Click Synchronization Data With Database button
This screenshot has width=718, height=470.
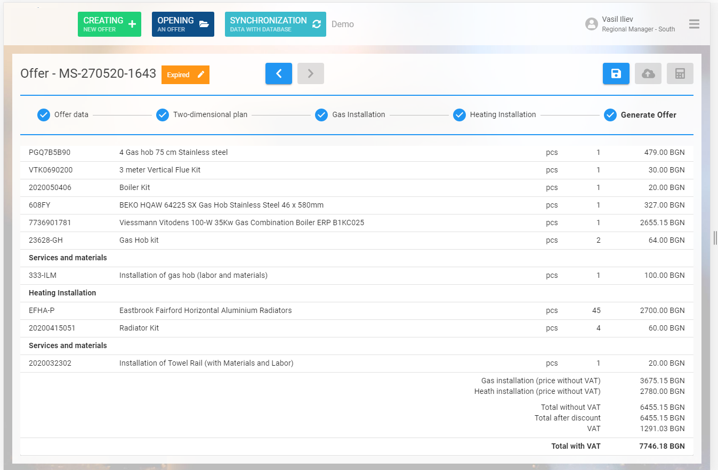pos(275,24)
